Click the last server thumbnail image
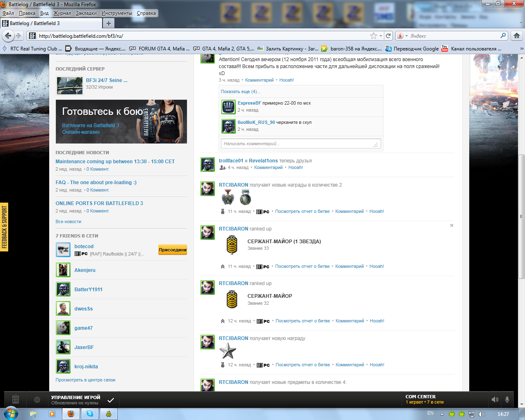Viewport: 525px width, 420px height. (70, 86)
